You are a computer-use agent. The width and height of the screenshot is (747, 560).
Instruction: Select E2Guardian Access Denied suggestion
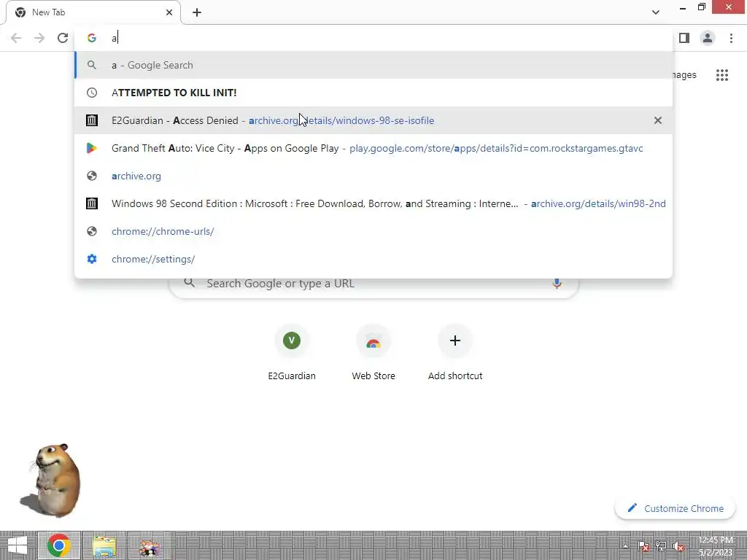coord(373,120)
